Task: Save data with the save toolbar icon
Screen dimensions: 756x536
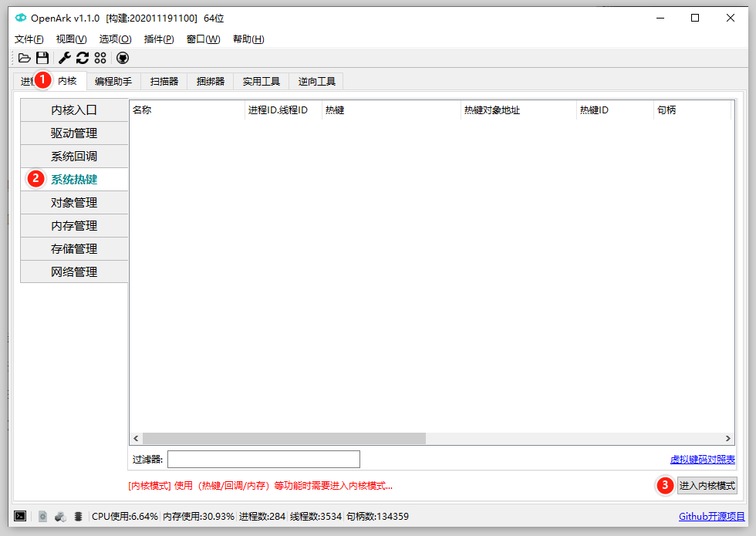Action: click(42, 57)
